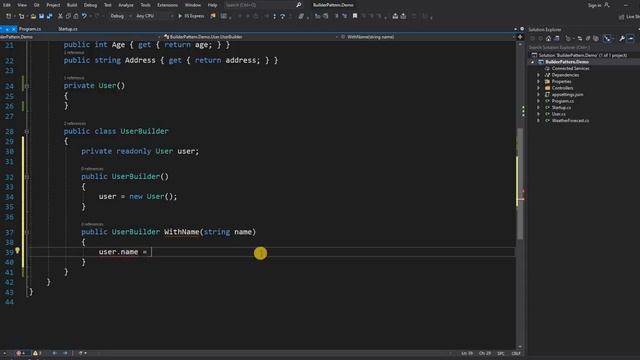The height and width of the screenshot is (360, 640).
Task: Click Solution Explorer Properties wrench icon
Action: (622, 38)
